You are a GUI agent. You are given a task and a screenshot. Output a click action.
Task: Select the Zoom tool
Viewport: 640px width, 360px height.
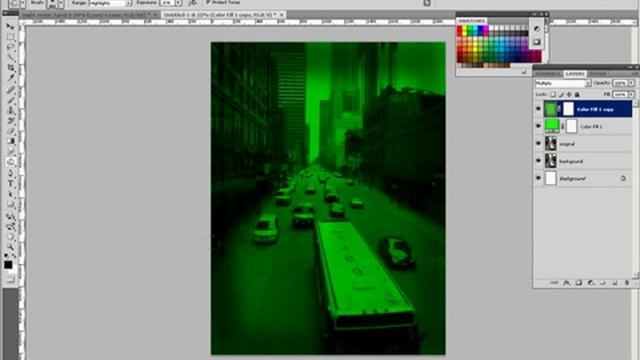[x=11, y=247]
